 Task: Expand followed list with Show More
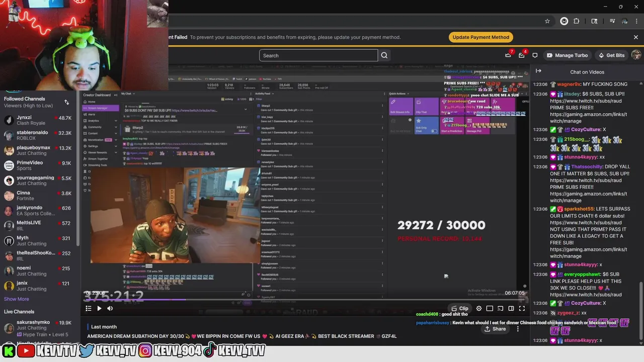[17, 299]
